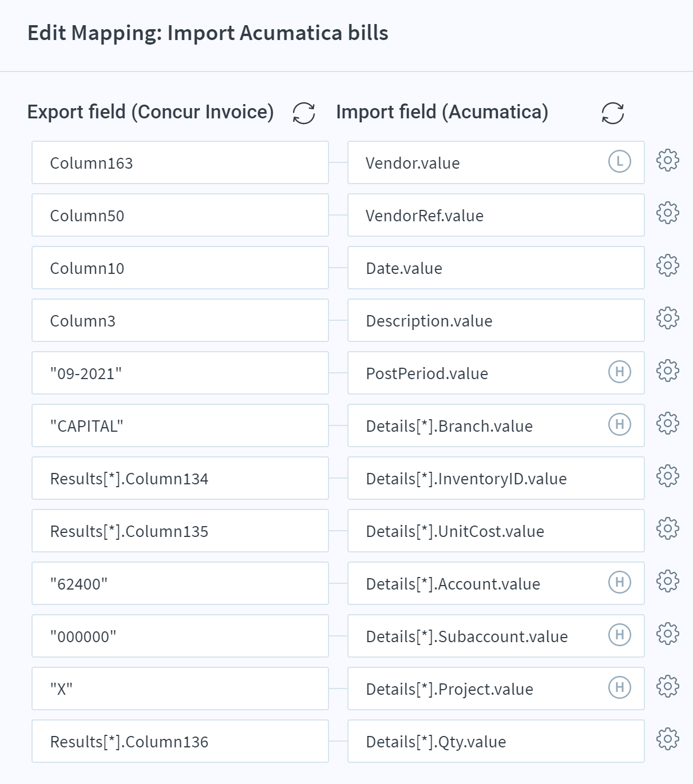Viewport: 693px width, 784px height.
Task: Click the "Import field (Acumatica)" heading
Action: tap(442, 112)
